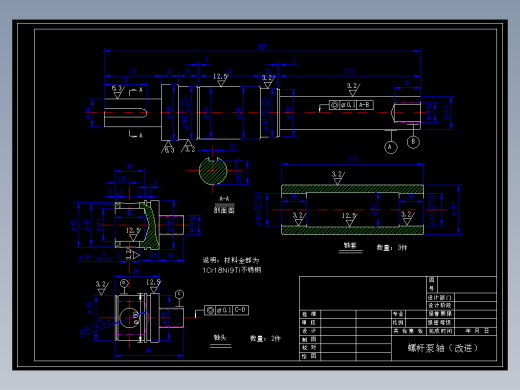Click the 70 dimension at shaft left end

(x=133, y=71)
